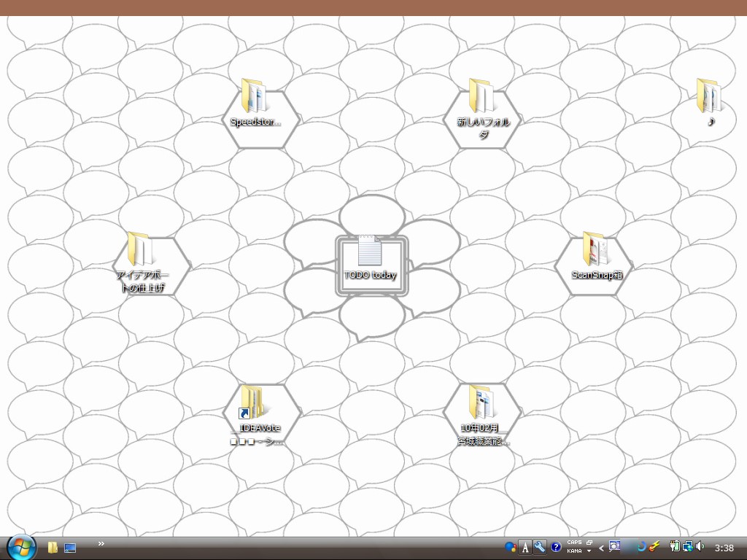Open the IME tools wrench menu
The image size is (747, 560).
coord(540,547)
